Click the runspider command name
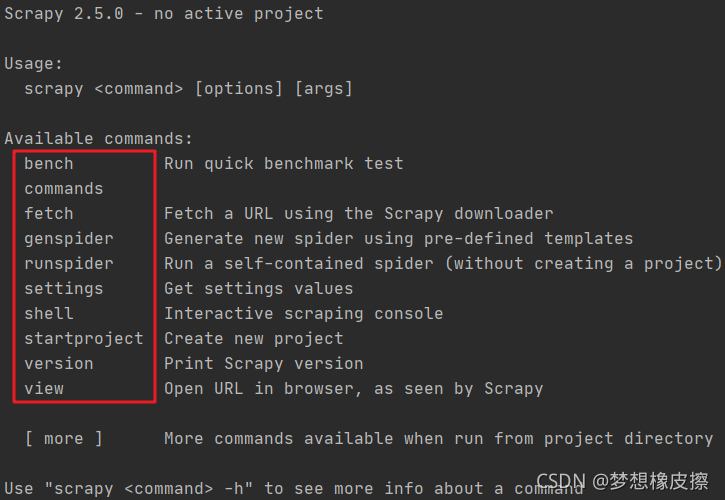 tap(69, 263)
